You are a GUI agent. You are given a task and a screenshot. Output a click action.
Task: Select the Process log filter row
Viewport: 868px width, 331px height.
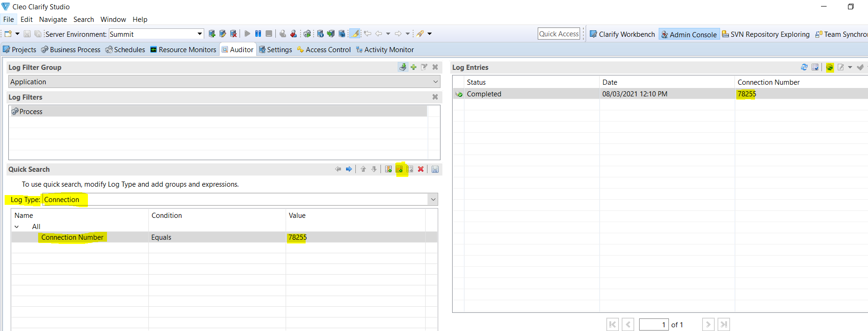[x=218, y=111]
